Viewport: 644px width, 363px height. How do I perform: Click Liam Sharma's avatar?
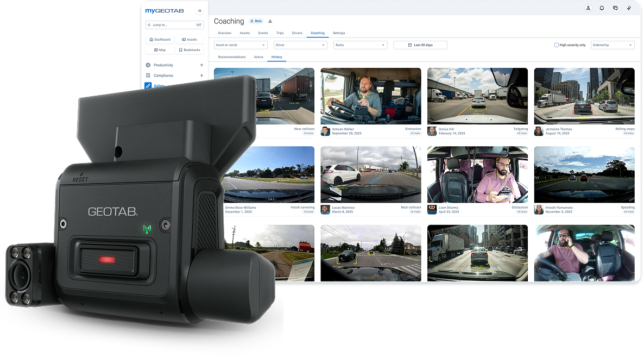tap(432, 210)
